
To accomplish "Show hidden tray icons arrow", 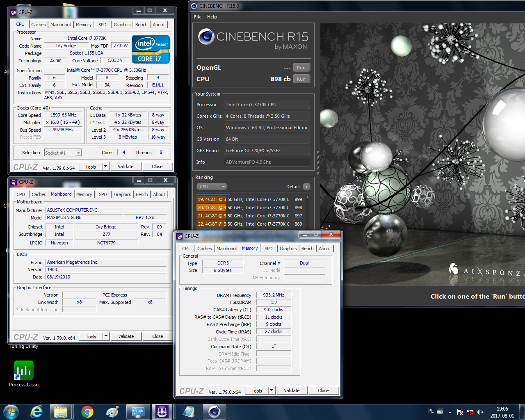I will [x=450, y=412].
